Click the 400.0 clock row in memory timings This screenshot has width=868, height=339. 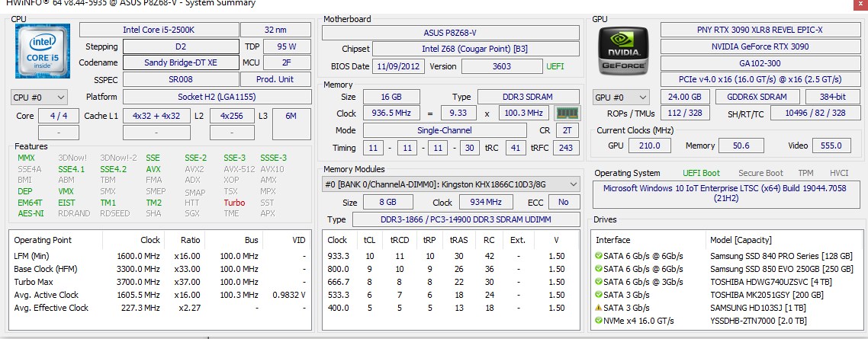pyautogui.click(x=451, y=308)
